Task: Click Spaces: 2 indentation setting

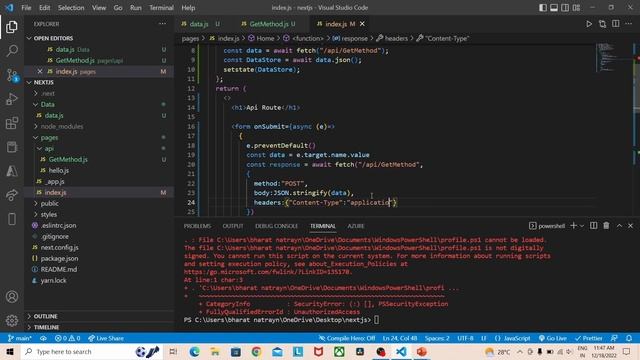Action: (437, 338)
